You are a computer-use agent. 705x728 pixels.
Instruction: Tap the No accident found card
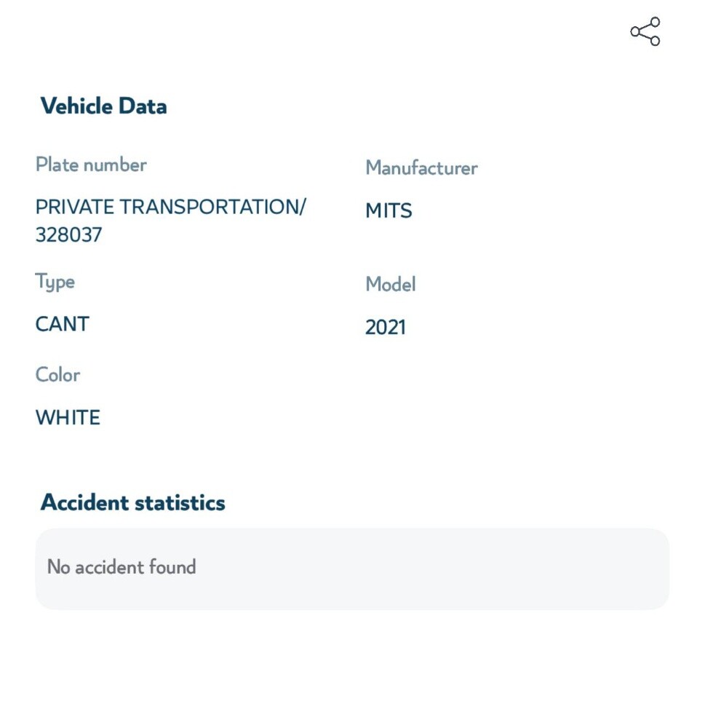[x=352, y=569]
